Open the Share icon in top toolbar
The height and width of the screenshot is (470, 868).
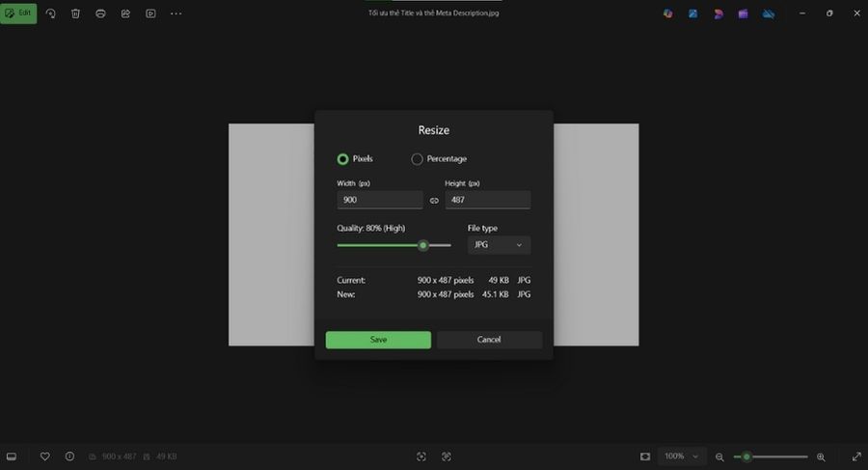point(125,14)
